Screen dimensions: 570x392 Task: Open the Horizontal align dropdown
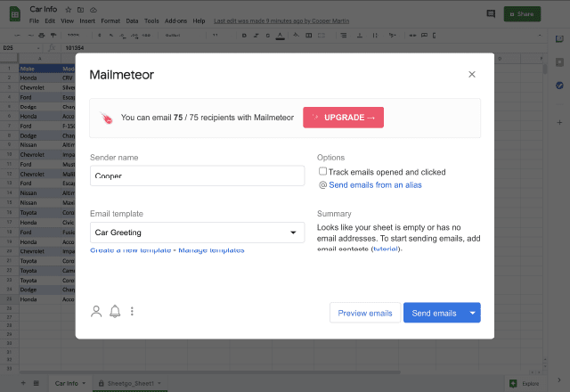coord(344,36)
